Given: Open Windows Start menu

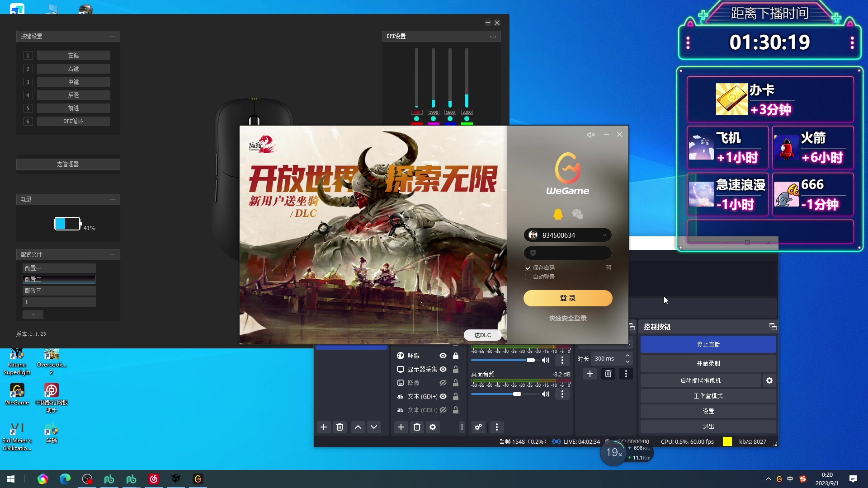Looking at the screenshot, I should pos(11,479).
